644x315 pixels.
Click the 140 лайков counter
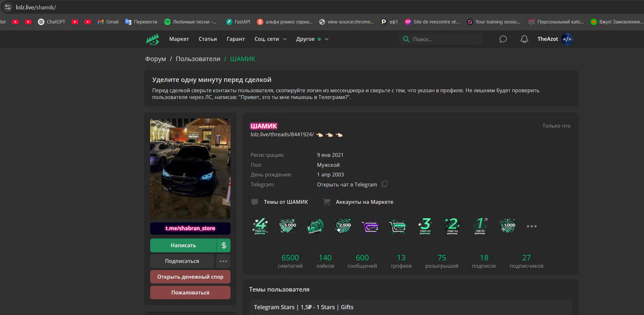coord(325,261)
